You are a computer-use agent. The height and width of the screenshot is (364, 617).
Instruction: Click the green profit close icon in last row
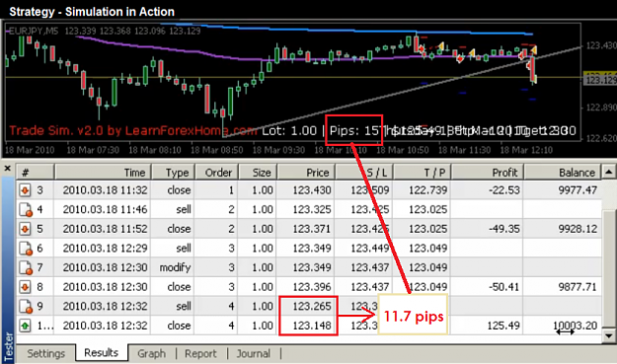coord(26,326)
